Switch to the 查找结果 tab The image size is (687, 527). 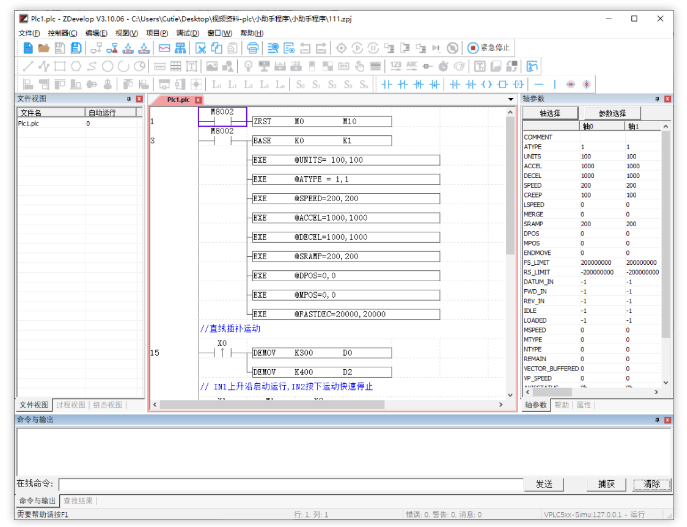(78, 500)
